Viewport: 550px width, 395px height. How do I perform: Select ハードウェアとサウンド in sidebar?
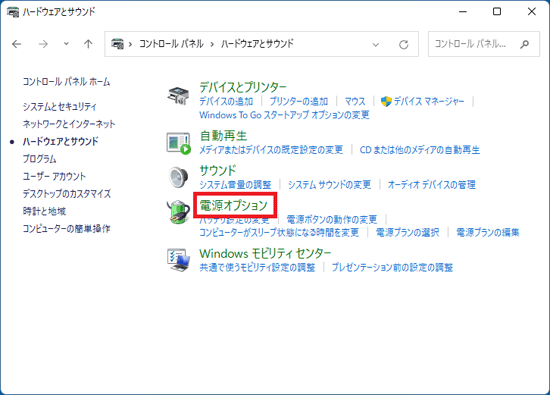click(60, 141)
